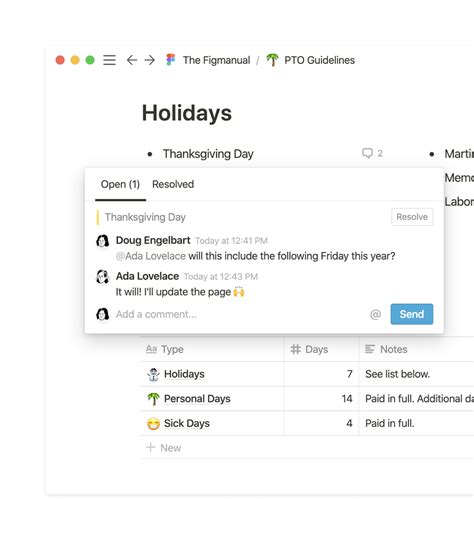Click the red close window button
Screen dimensions: 474x540
click(60, 60)
